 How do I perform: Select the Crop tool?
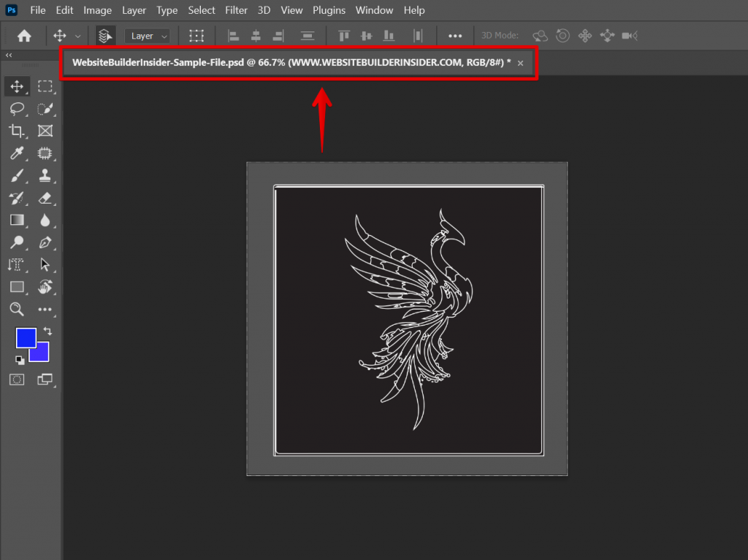point(17,131)
